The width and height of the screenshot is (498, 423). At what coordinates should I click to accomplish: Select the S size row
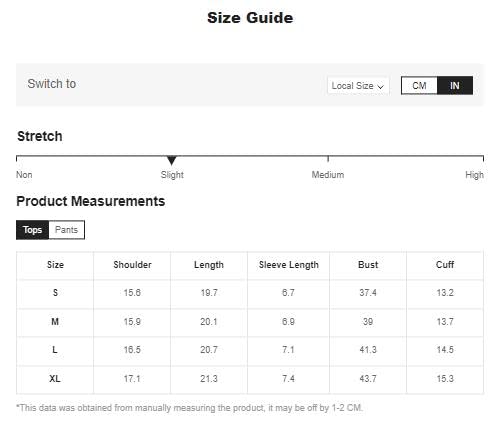click(250, 293)
